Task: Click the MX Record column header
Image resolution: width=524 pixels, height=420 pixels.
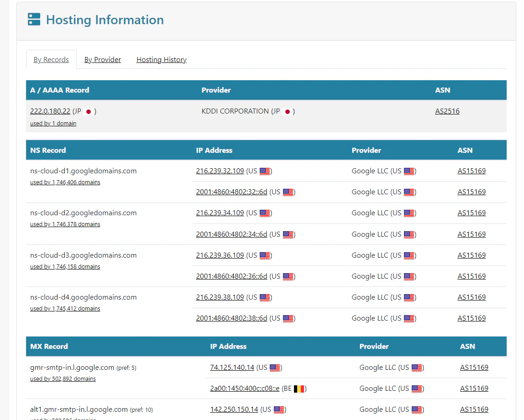Action: tap(49, 347)
